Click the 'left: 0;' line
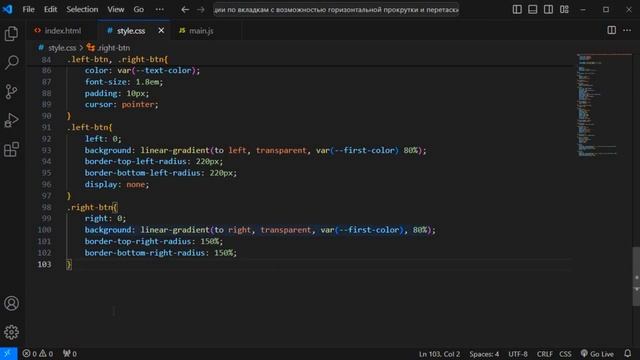Viewport: 640px width, 360px height. (103, 139)
